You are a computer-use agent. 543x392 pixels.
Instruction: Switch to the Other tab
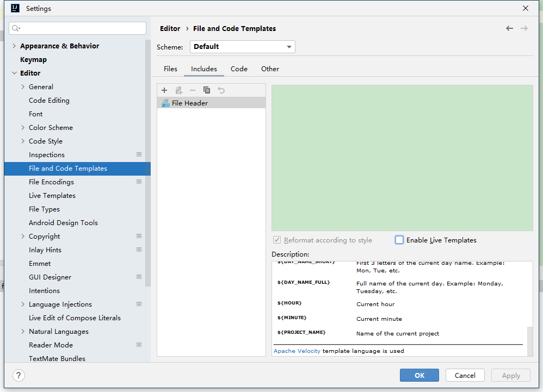[x=270, y=69]
